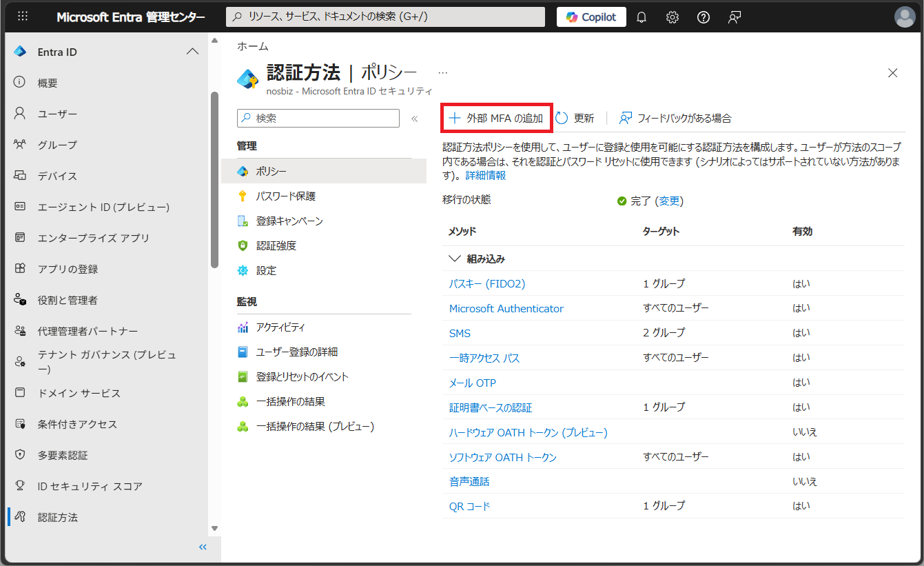The width and height of the screenshot is (924, 566).
Task: Click フィードバックがある場合 button
Action: coord(675,118)
